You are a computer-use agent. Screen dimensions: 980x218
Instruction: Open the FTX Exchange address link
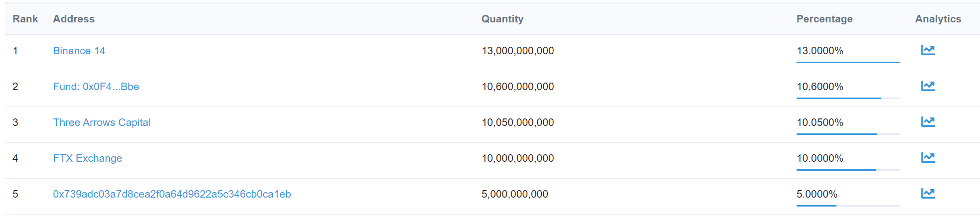point(87,158)
